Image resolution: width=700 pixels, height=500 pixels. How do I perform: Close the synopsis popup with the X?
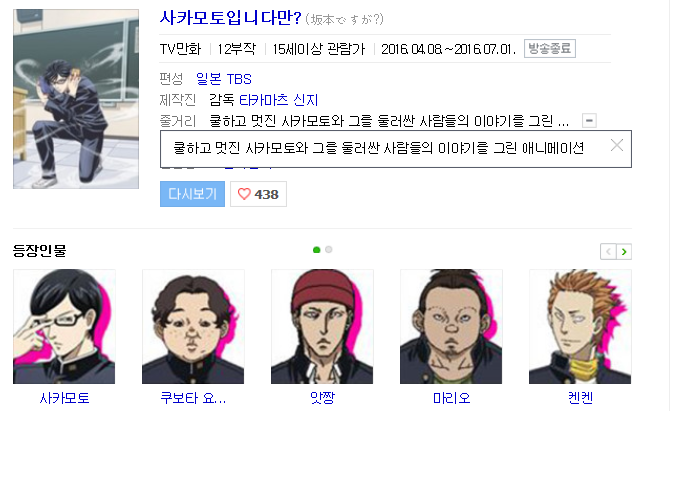(x=617, y=145)
